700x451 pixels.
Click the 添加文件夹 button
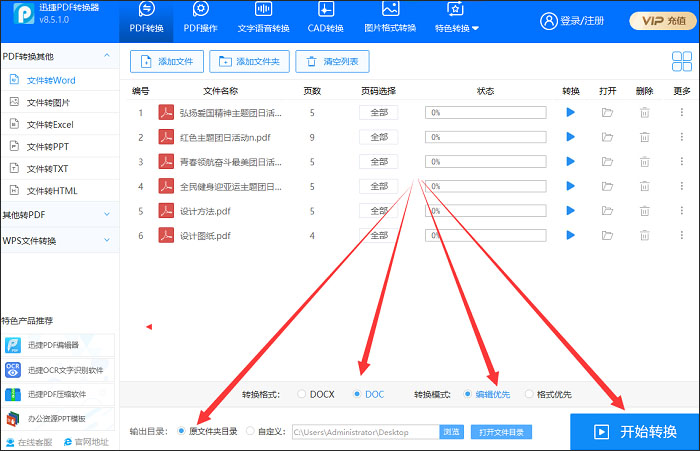tap(250, 61)
